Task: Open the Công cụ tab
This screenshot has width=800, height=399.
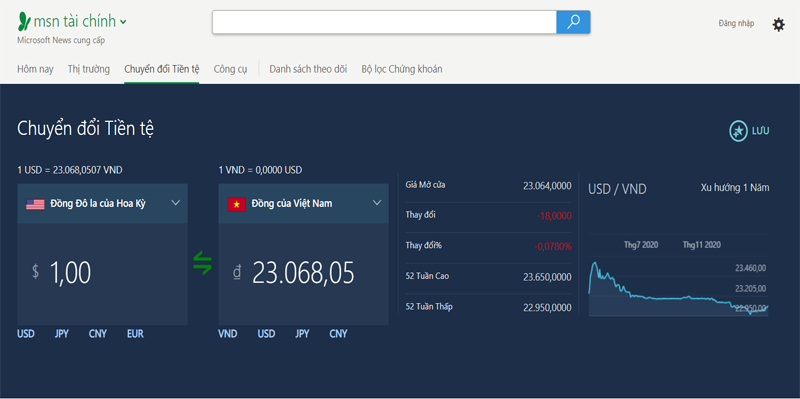Action: pos(231,69)
